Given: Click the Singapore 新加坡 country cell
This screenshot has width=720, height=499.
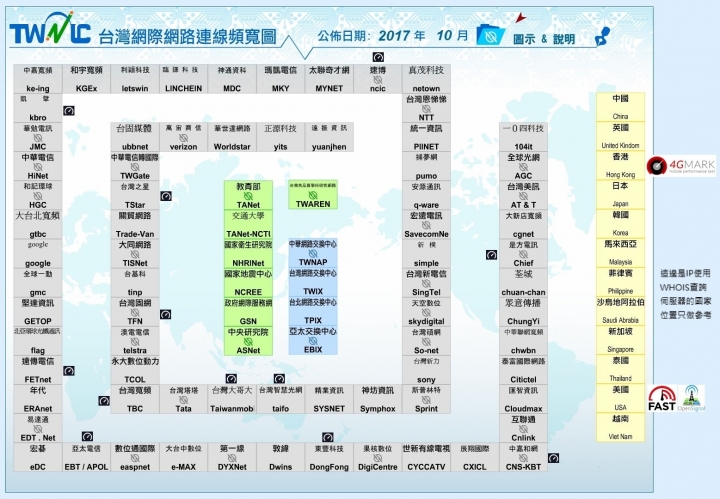Looking at the screenshot, I should [620, 340].
